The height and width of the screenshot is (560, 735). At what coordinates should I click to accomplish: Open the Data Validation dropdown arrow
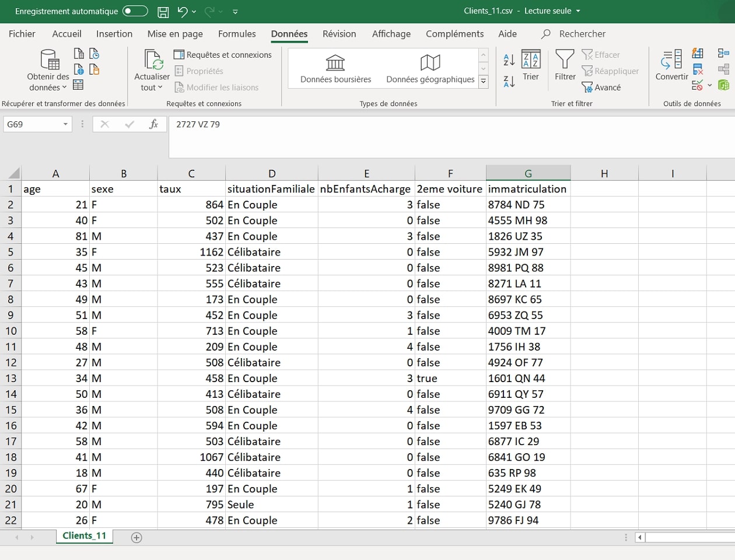[709, 85]
